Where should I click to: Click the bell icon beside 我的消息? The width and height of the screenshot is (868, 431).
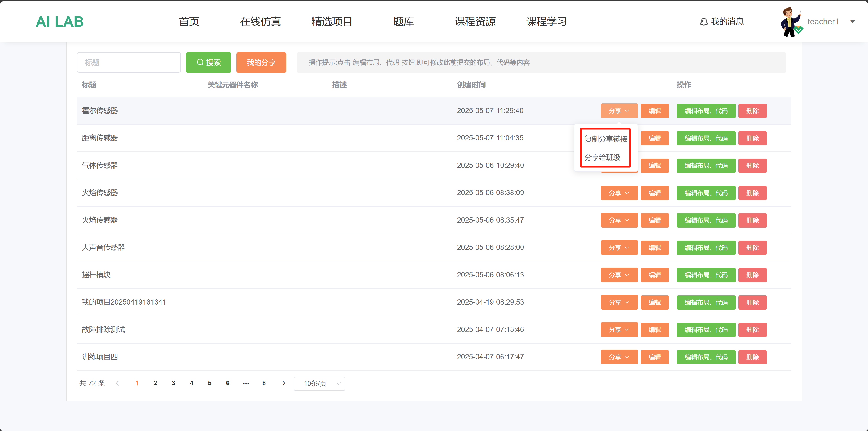pyautogui.click(x=704, y=22)
